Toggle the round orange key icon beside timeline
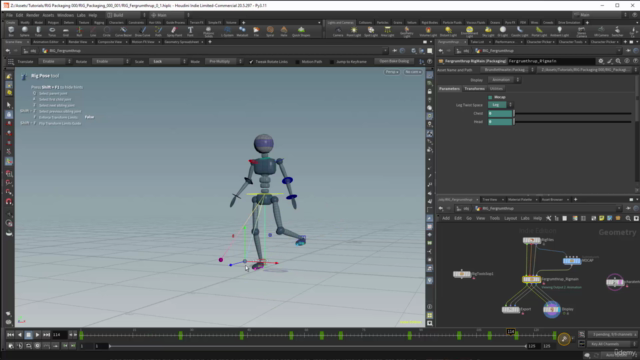Viewport: 640px width, 360px height. (564, 339)
